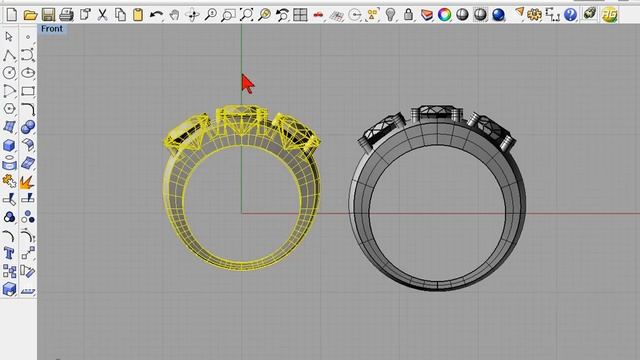Select the Rotate View tool
This screenshot has height=360, width=640.
(x=192, y=15)
